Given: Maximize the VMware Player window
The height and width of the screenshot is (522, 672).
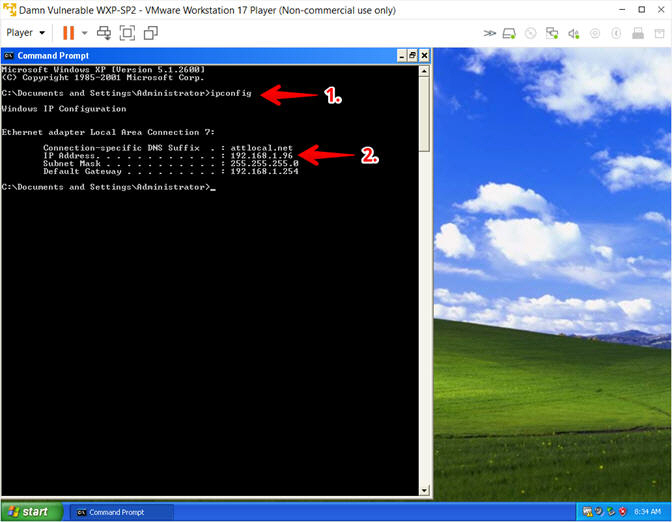Looking at the screenshot, I should pyautogui.click(x=642, y=9).
